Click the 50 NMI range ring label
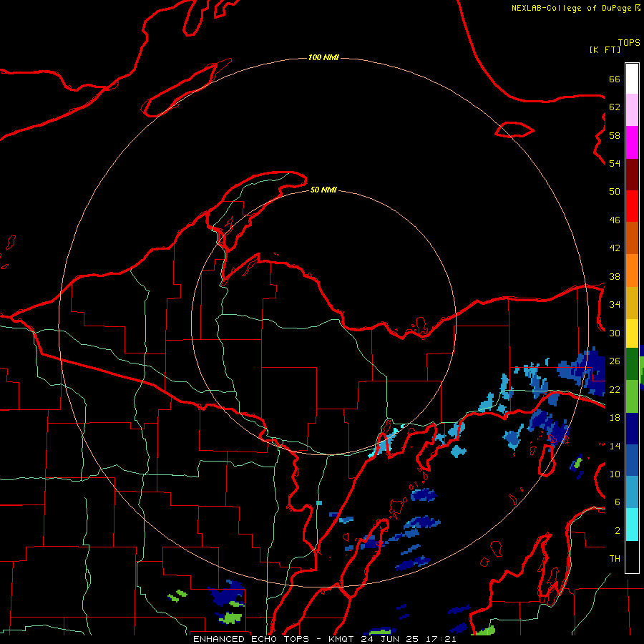Viewport: 644px width, 644px height. (323, 190)
